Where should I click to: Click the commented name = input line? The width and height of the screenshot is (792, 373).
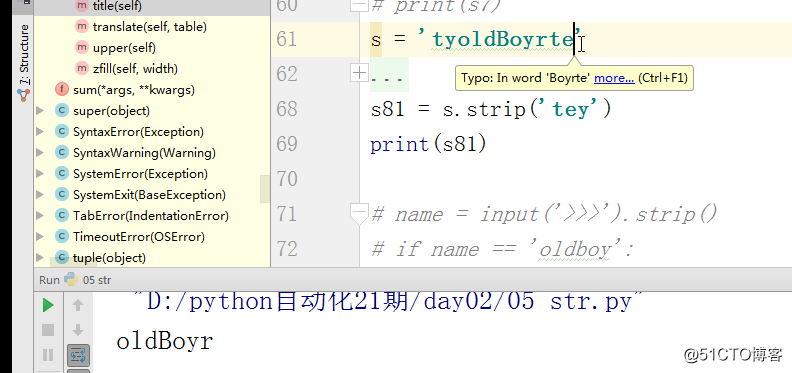pos(544,214)
